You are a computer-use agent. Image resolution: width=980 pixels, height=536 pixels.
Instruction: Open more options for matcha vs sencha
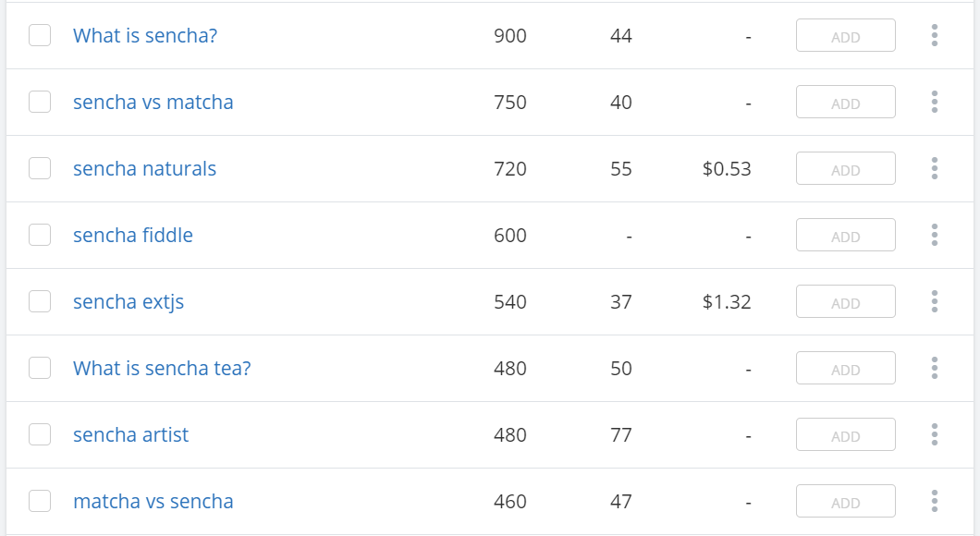(935, 501)
